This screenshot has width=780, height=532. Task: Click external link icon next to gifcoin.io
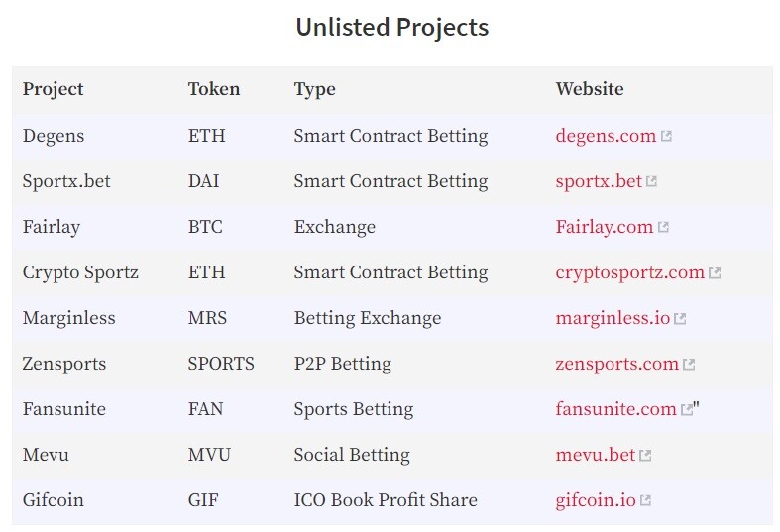[x=645, y=500]
